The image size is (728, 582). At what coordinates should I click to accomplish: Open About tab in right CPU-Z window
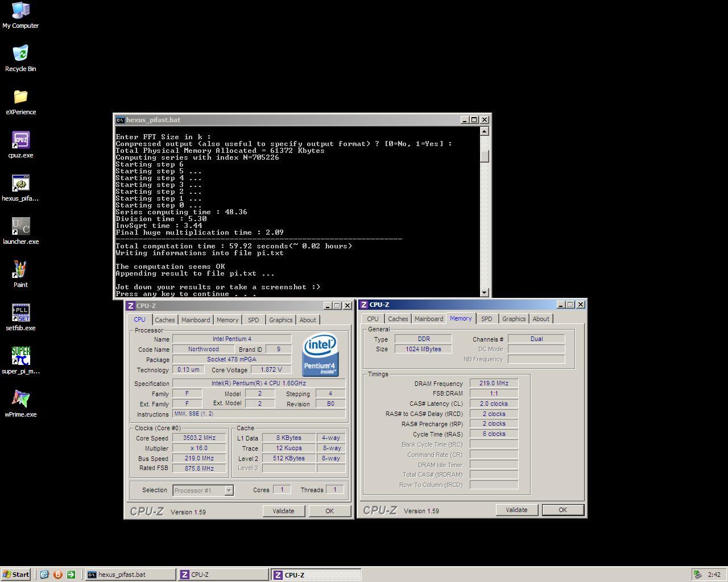pyautogui.click(x=541, y=319)
